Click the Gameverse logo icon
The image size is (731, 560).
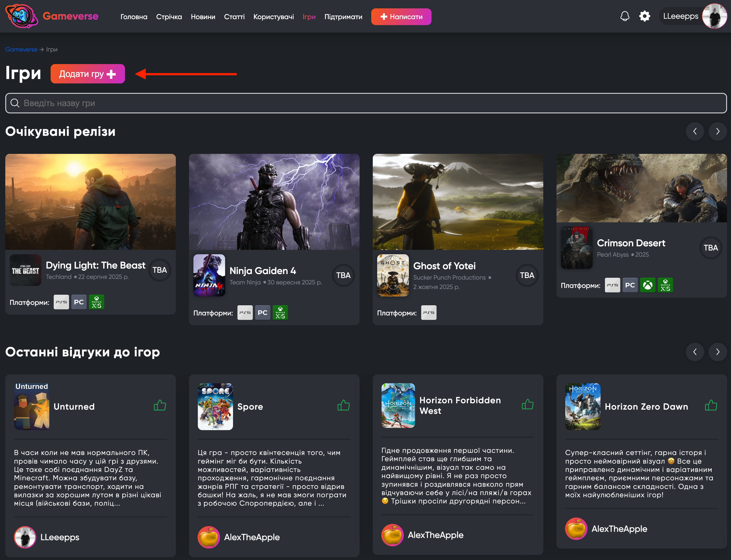click(22, 16)
